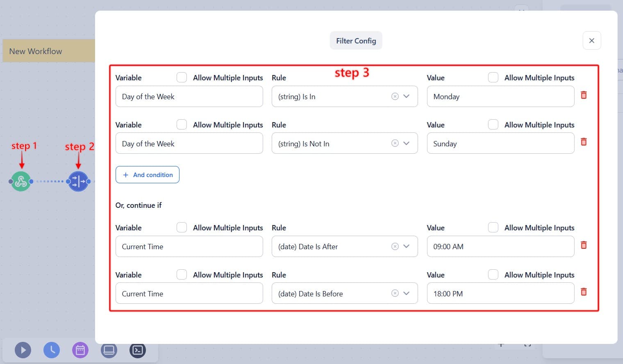Click the Sunday value input field
Viewport: 623px width, 364px height.
click(500, 143)
